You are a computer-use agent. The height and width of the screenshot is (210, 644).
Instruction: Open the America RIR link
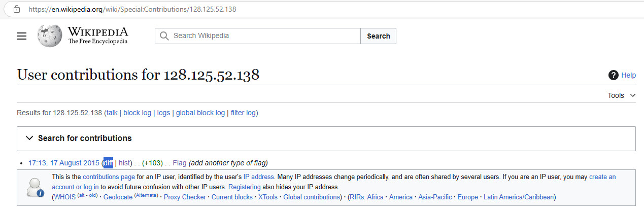(401, 197)
